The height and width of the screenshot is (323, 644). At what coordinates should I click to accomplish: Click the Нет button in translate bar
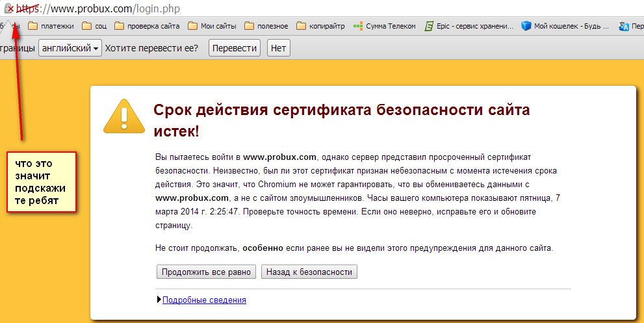click(278, 48)
